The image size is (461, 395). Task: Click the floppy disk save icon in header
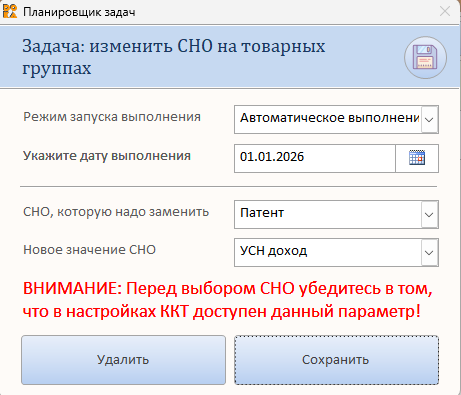425,57
